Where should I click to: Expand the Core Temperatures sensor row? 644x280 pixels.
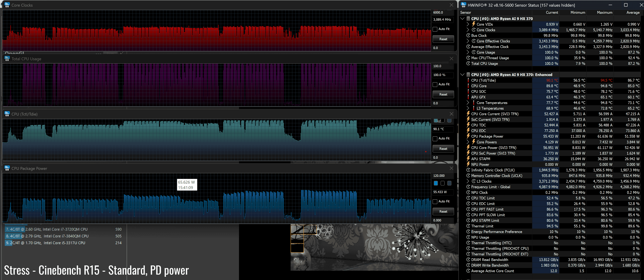(x=468, y=102)
